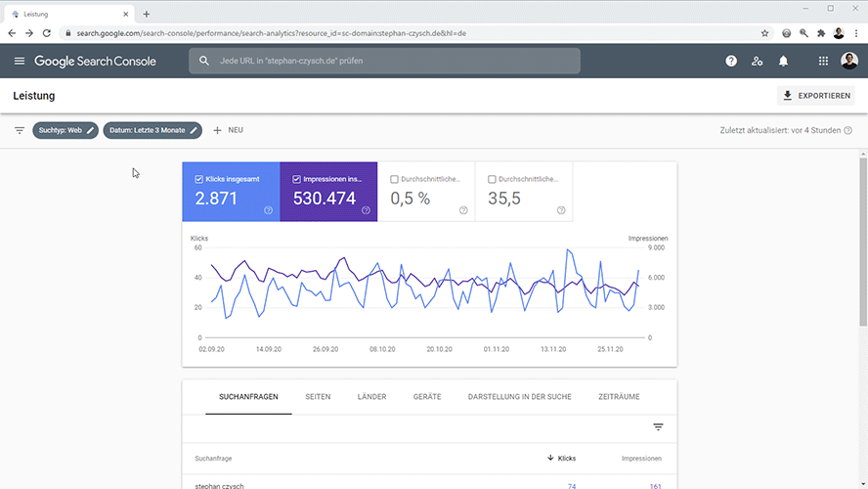Go back in browser
868x489 pixels.
[x=12, y=33]
